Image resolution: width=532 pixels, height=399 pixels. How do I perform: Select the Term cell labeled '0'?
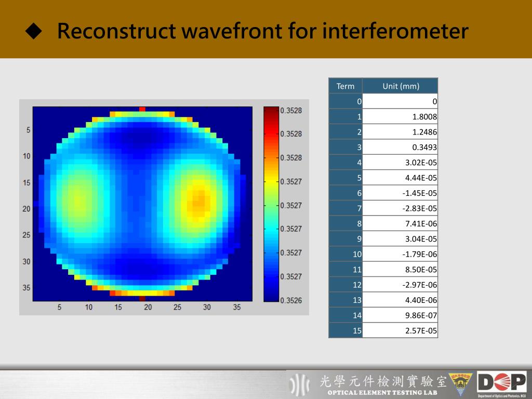click(x=345, y=101)
